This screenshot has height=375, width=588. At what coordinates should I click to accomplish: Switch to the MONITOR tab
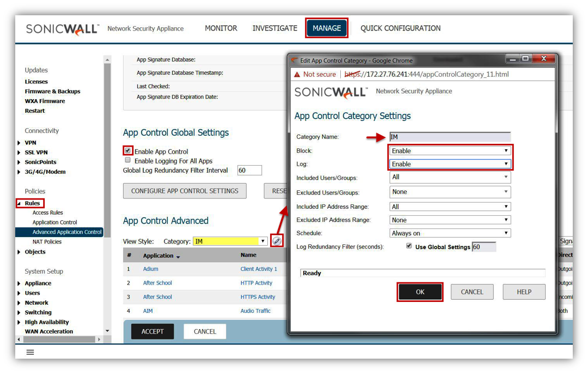[220, 28]
